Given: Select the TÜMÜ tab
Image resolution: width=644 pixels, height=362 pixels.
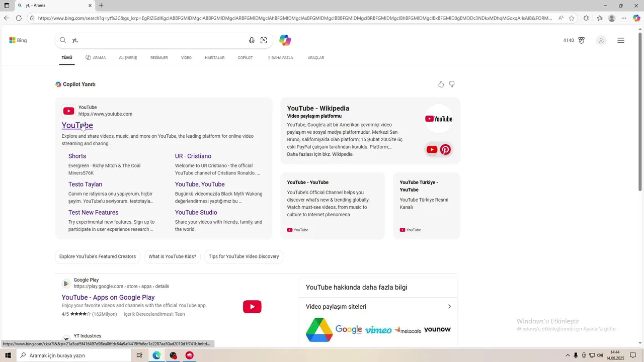Looking at the screenshot, I should coord(67,58).
